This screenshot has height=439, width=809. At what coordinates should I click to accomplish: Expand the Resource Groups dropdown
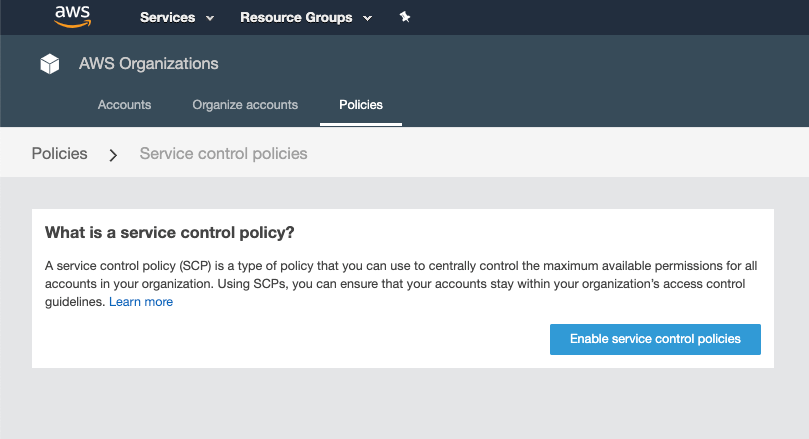coord(306,18)
